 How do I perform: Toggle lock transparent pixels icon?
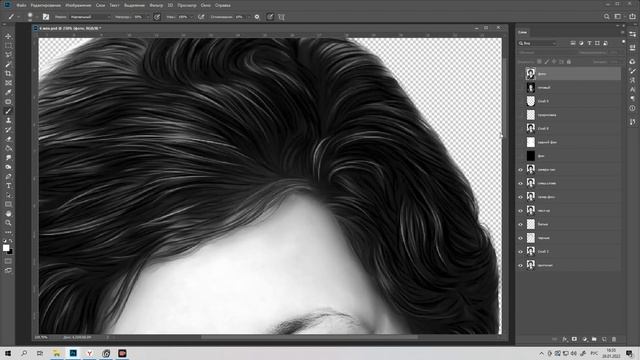pos(539,62)
